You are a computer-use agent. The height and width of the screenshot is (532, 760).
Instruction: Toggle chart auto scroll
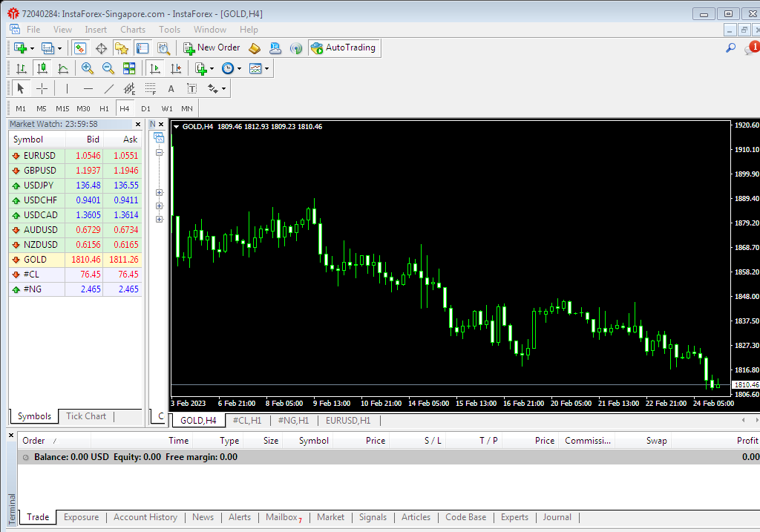[x=155, y=68]
